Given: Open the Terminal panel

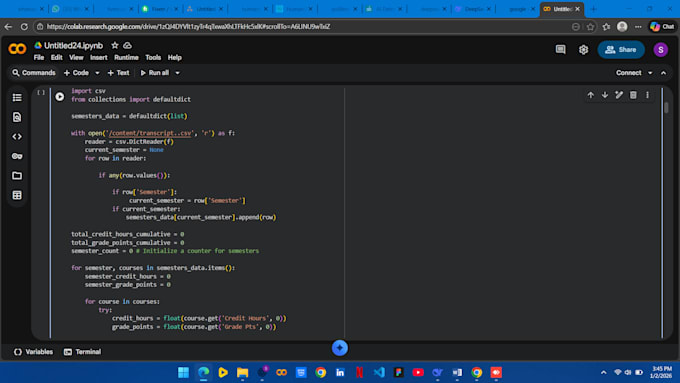Looking at the screenshot, I should pos(82,352).
